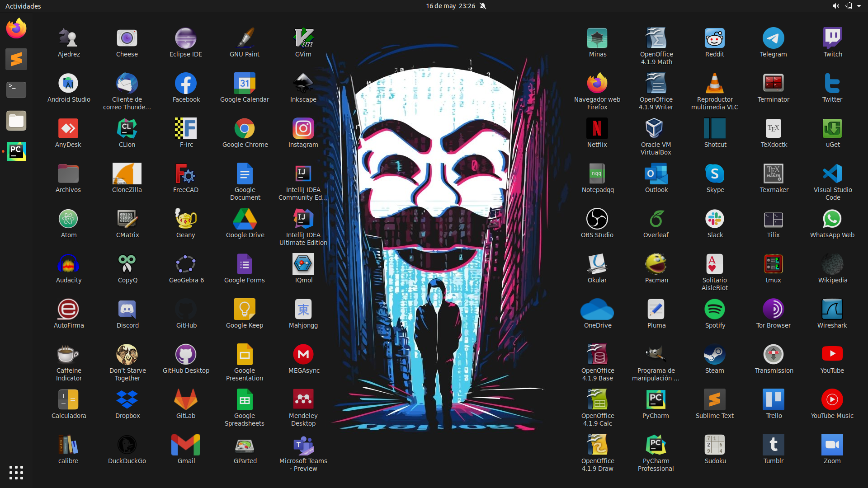The height and width of the screenshot is (488, 868).
Task: Open the Telegram messenger icon
Action: click(773, 39)
